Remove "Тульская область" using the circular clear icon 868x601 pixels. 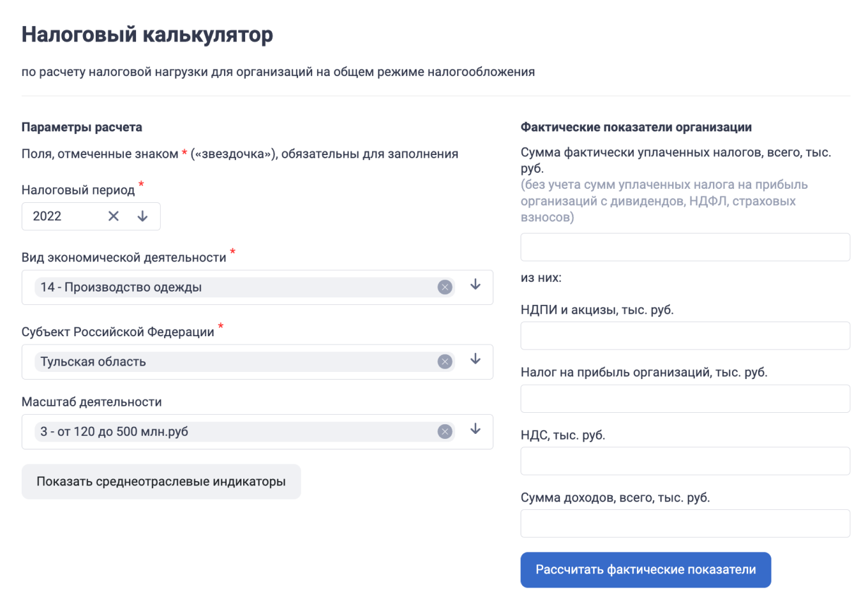tap(444, 361)
